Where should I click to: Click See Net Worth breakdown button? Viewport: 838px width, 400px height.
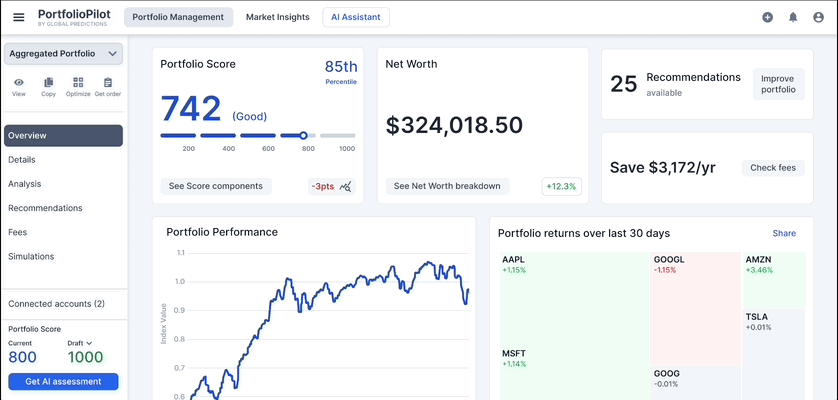pyautogui.click(x=447, y=186)
